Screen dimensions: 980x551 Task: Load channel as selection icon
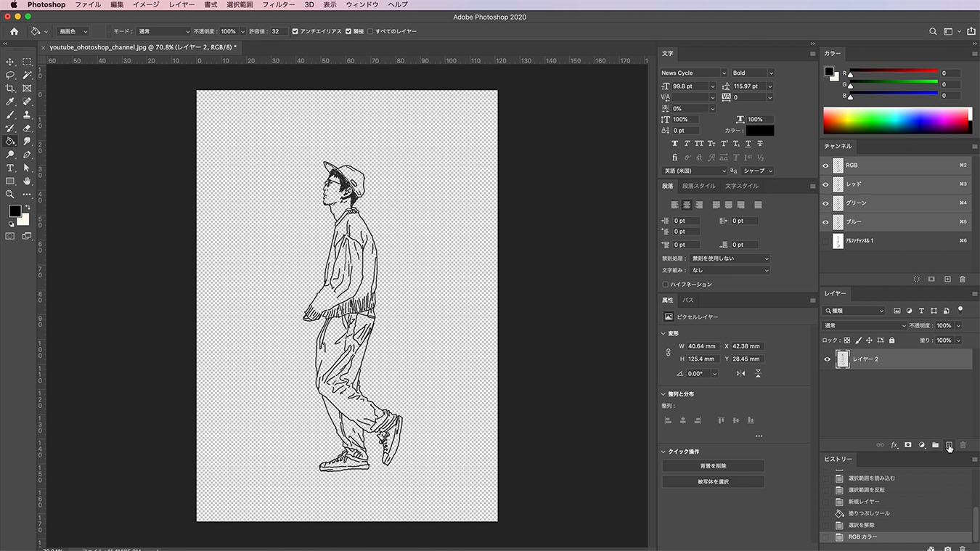(x=916, y=279)
